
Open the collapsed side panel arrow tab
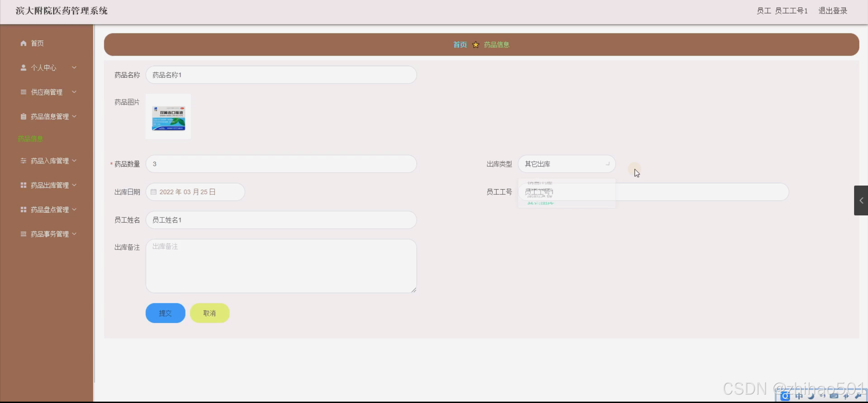tap(861, 200)
